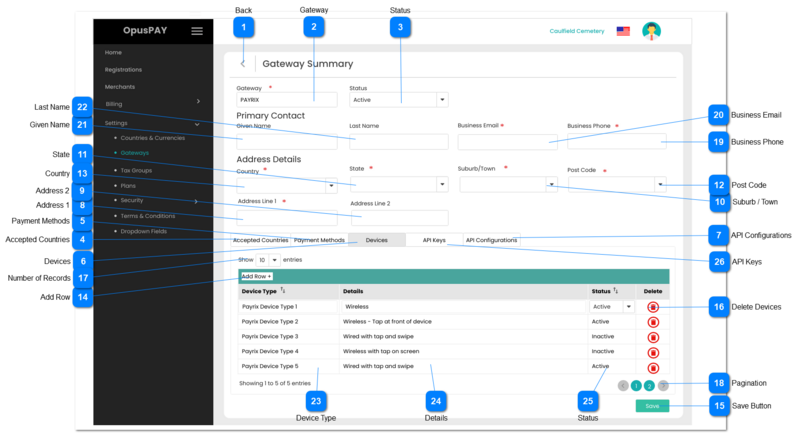This screenshot has height=434, width=799.
Task: Delete the Payrix Device Type 5 row
Action: click(652, 366)
